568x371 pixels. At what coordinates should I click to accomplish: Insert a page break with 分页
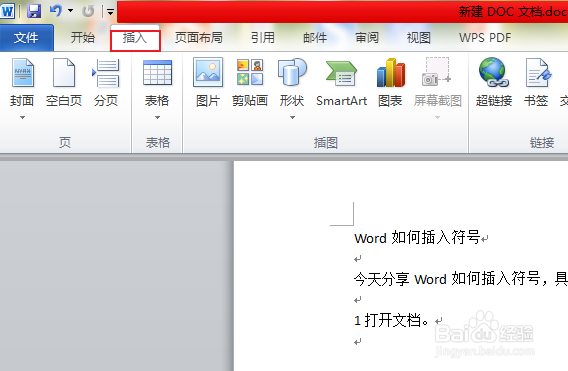click(x=106, y=83)
